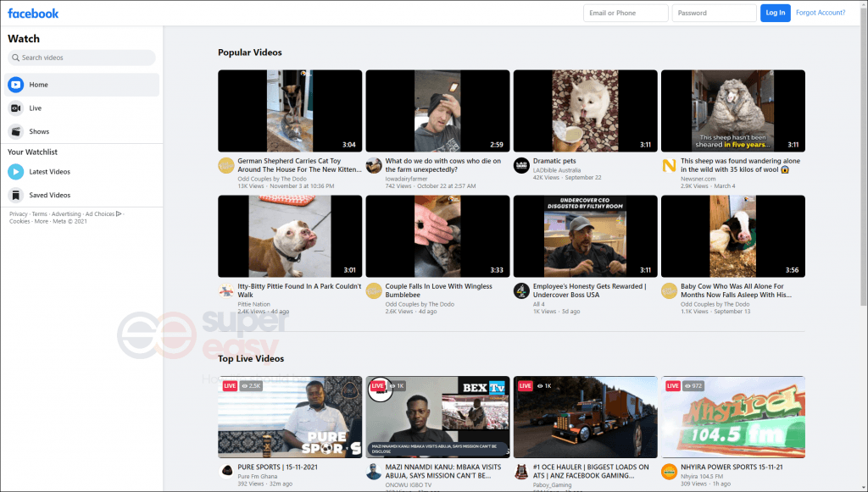Viewport: 868px width, 492px height.
Task: Open title 'Dramatic pets'
Action: [554, 161]
